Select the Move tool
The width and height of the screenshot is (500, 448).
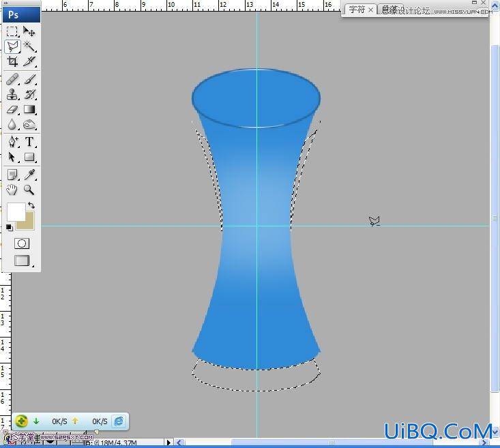(x=29, y=31)
